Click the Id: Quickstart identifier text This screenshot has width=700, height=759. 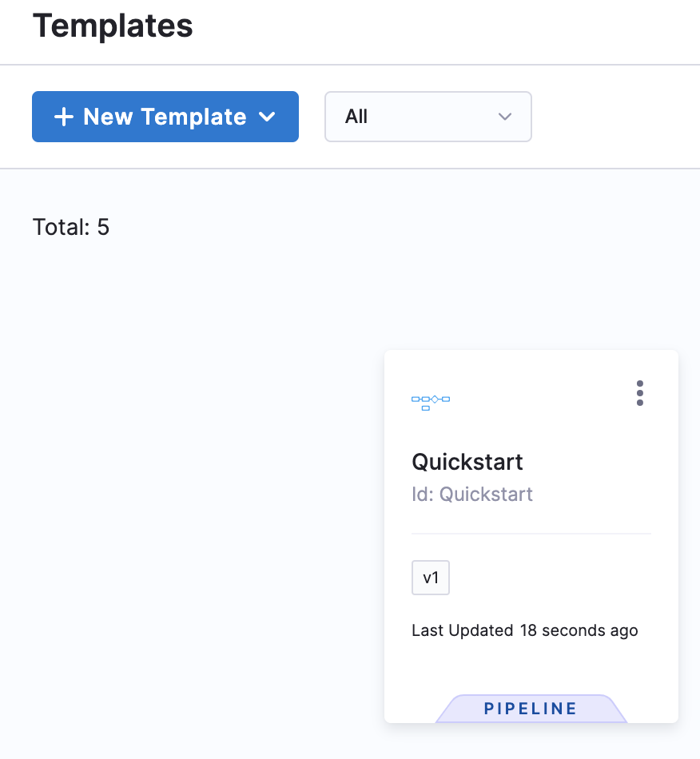point(471,495)
